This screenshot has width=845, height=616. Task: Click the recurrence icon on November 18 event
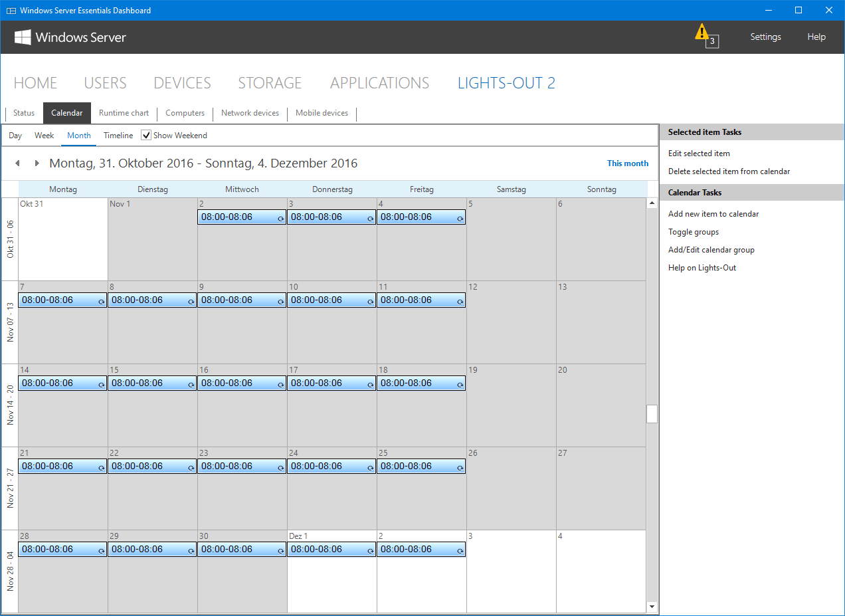(460, 384)
